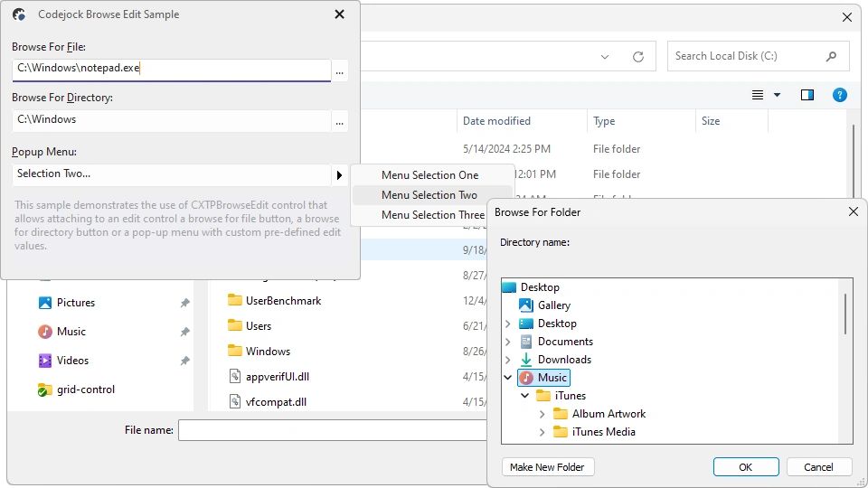The width and height of the screenshot is (868, 488).
Task: Click the File name input field
Action: (332, 430)
